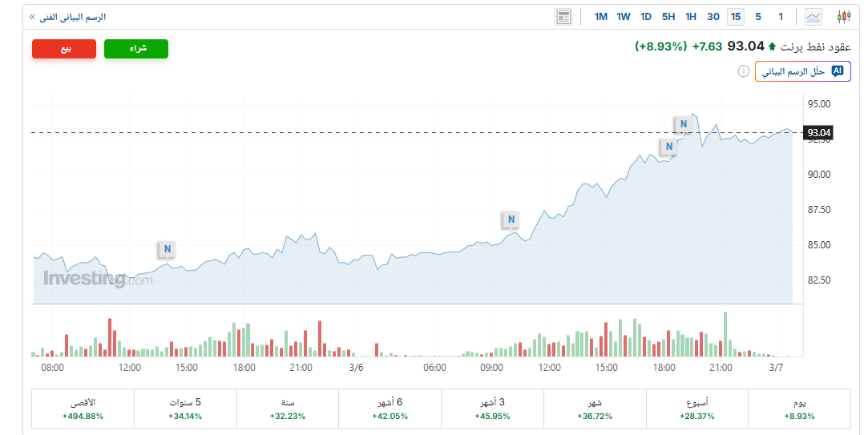Select the 1M time interval

point(601,17)
